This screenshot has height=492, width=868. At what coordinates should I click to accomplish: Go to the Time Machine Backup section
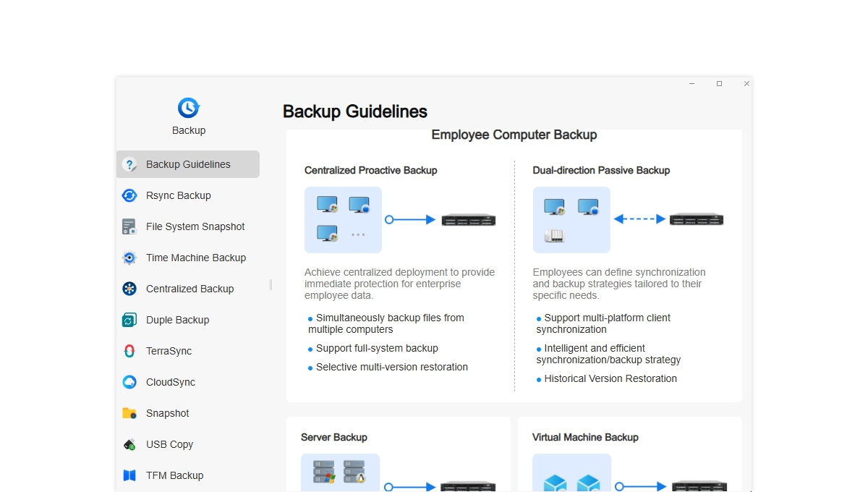pos(196,258)
